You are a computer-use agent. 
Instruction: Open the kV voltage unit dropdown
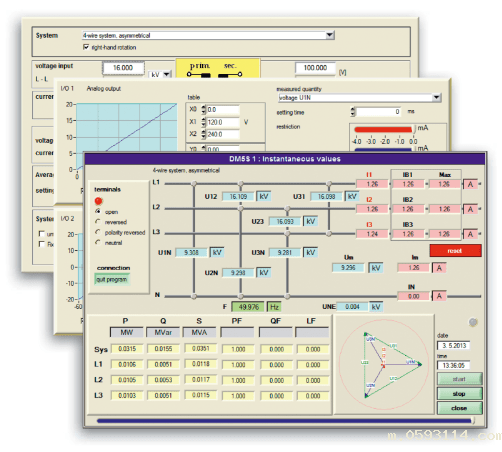coord(167,75)
